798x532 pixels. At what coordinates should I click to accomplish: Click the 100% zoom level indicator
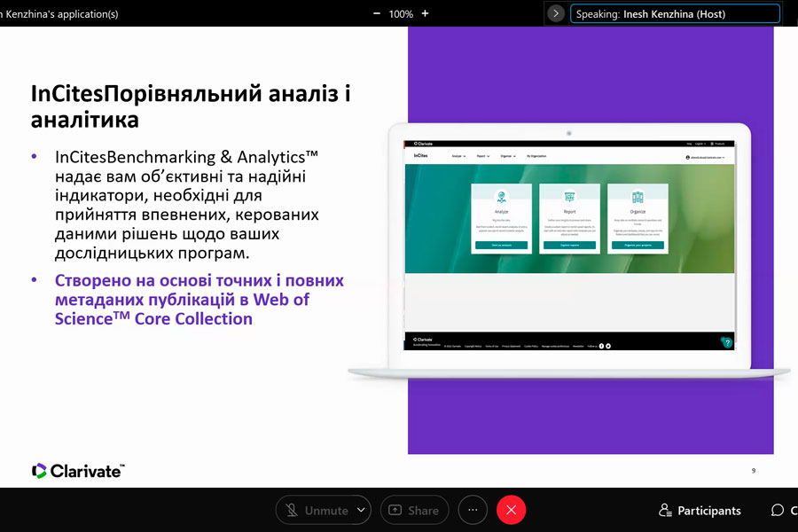click(x=401, y=13)
